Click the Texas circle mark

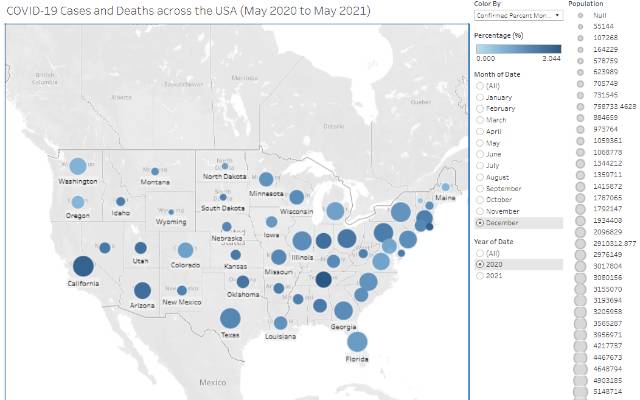coord(230,318)
